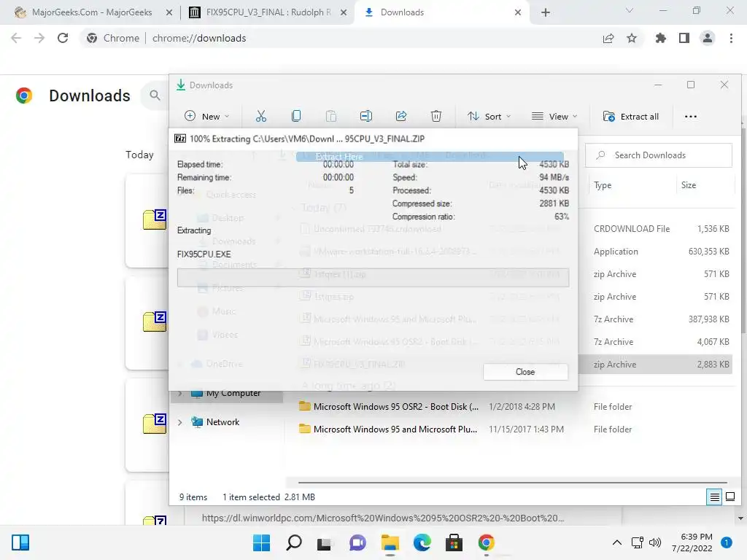
Task: Open Chrome three-dot menu
Action: coord(731,38)
